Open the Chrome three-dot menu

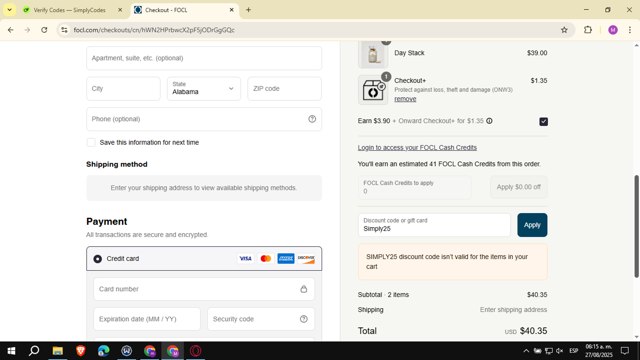click(x=630, y=30)
